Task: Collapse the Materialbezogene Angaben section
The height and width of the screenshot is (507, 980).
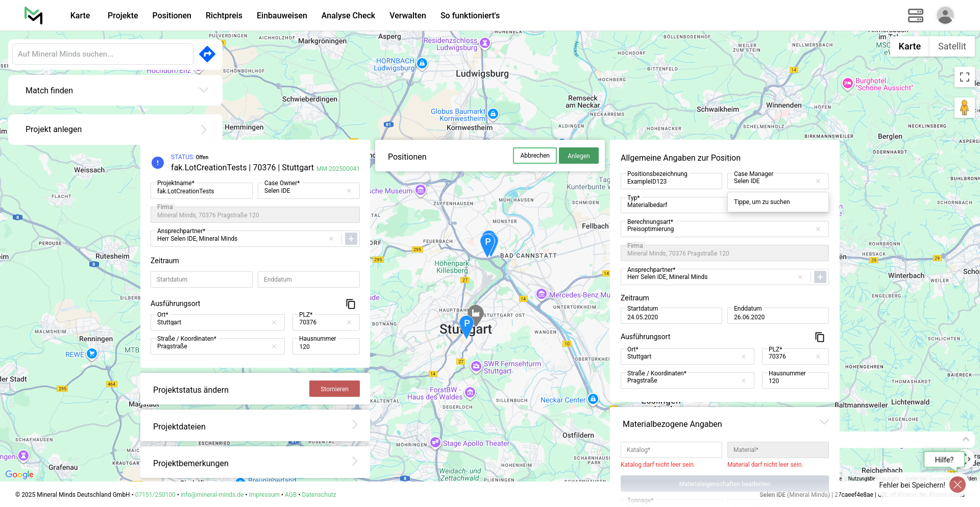Action: tap(824, 422)
